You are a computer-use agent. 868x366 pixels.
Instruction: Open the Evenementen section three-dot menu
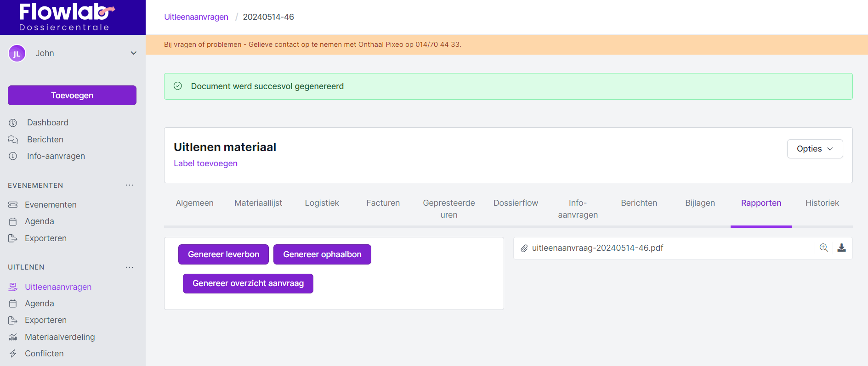(130, 185)
